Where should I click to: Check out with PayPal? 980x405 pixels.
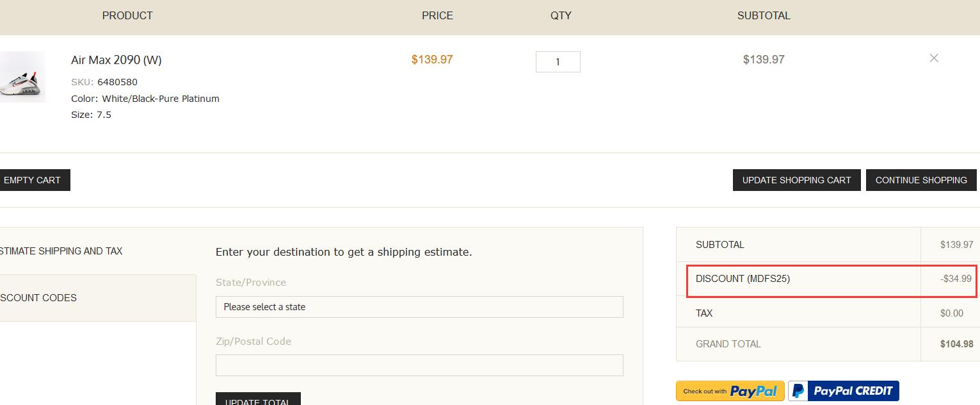730,391
